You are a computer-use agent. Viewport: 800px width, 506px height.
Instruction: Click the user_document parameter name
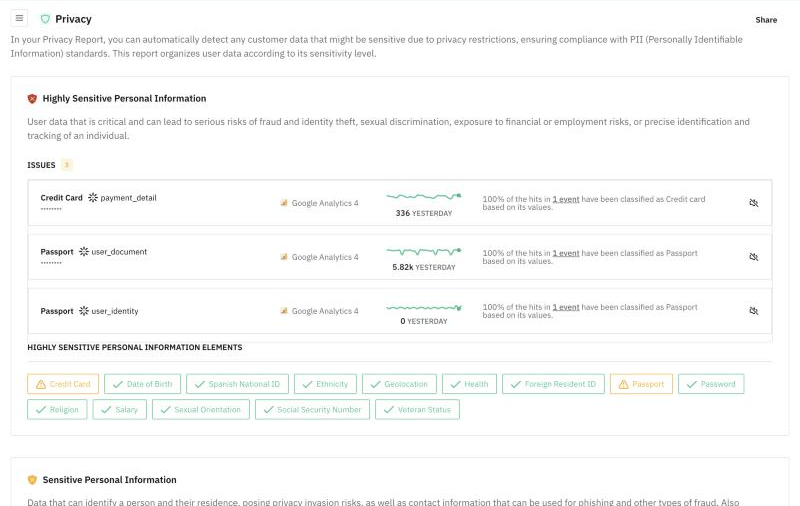point(119,252)
